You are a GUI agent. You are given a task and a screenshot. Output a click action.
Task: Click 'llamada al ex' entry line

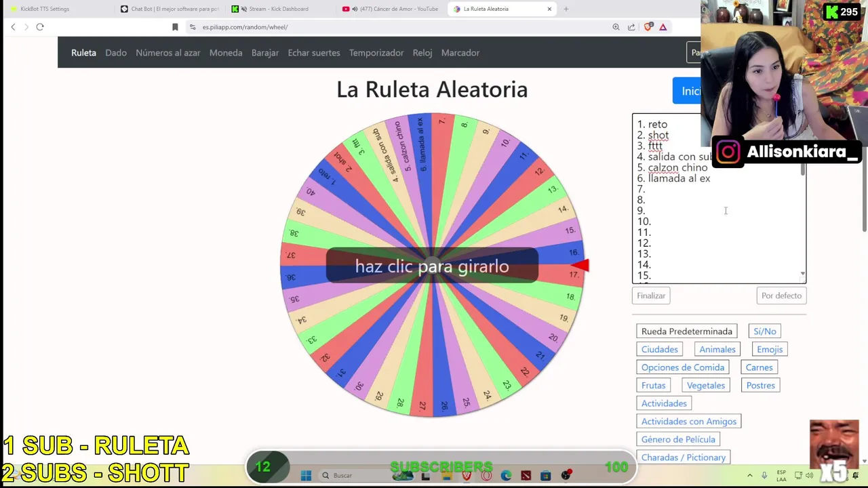(x=679, y=178)
